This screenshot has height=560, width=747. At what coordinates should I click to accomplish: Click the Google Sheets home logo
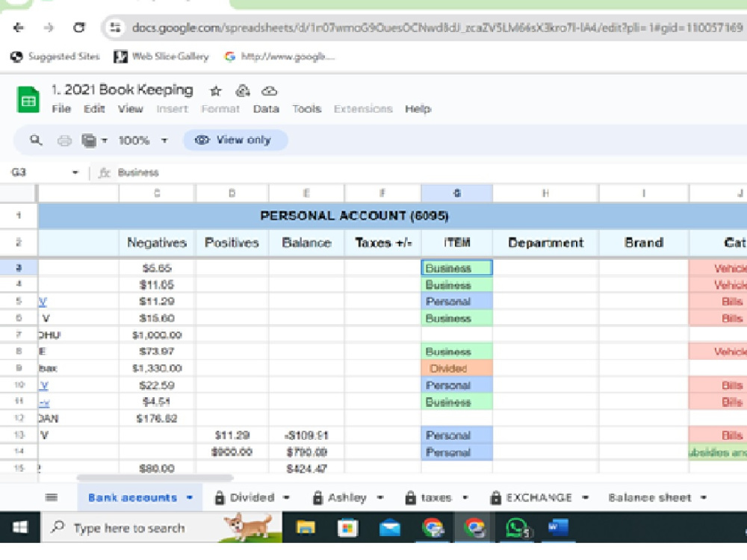(x=28, y=99)
